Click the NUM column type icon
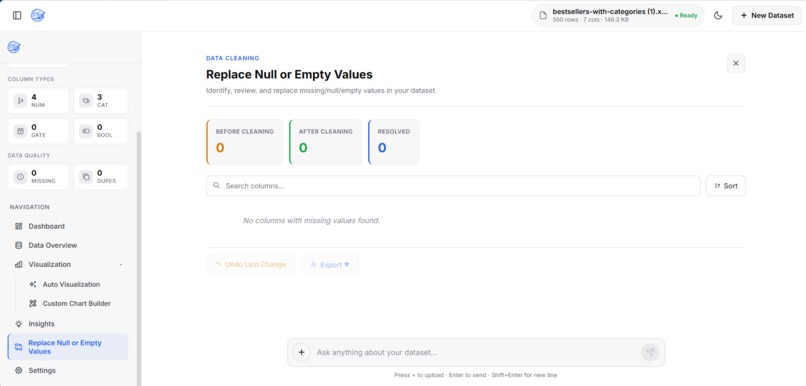Viewport: 806px width, 386px height. (20, 101)
